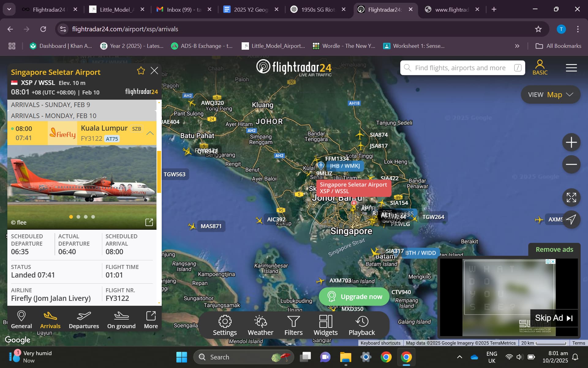Zoom out the map with minus button

pyautogui.click(x=571, y=164)
